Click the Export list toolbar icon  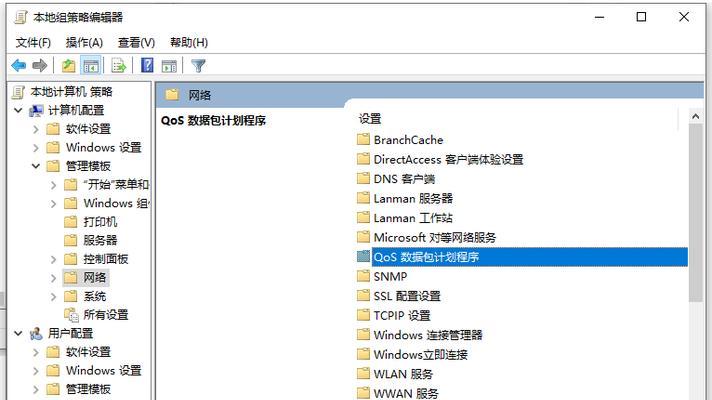(119, 66)
